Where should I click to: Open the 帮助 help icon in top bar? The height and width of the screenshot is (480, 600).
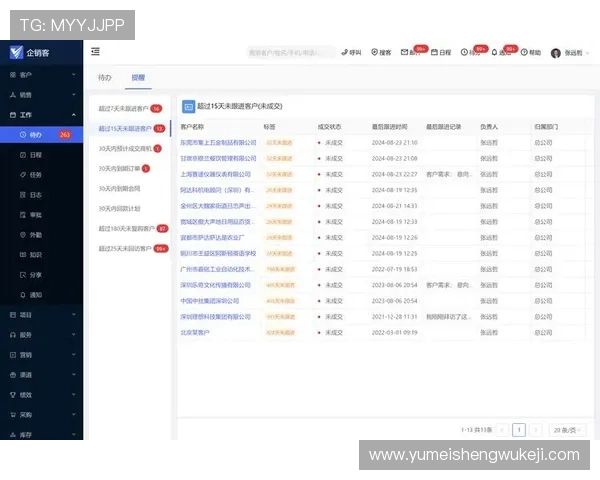pos(524,52)
